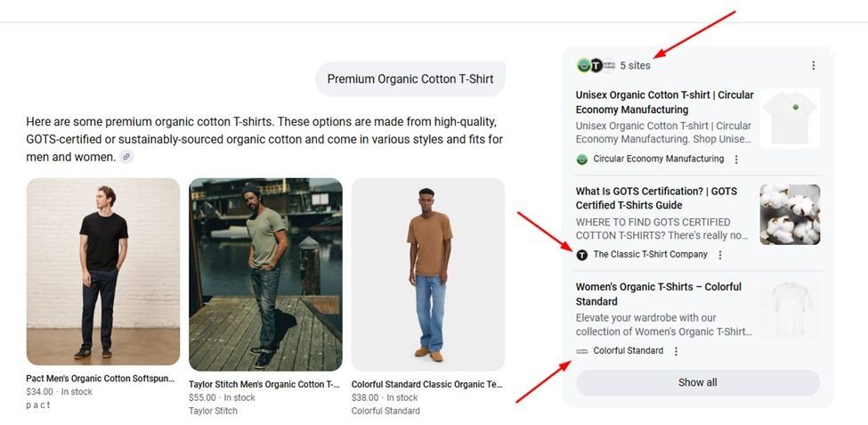This screenshot has width=868, height=425.
Task: Click the Colorful Standard small favicon
Action: [582, 351]
